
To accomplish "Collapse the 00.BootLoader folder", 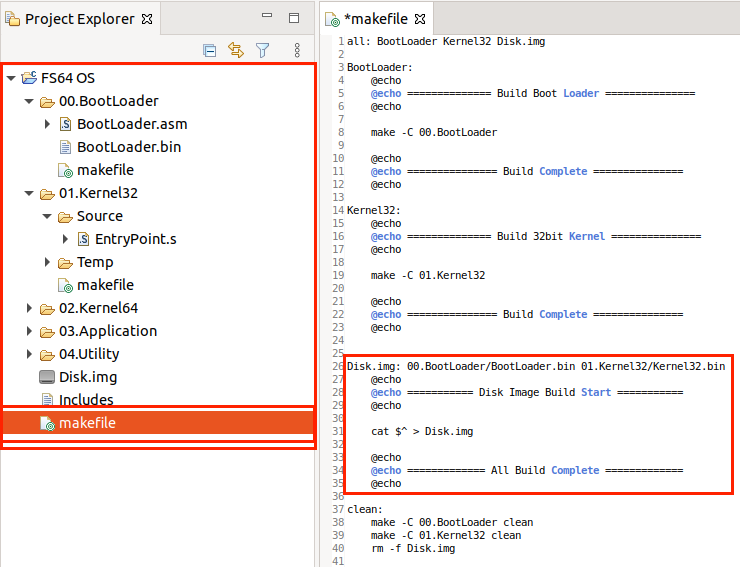I will tap(29, 101).
